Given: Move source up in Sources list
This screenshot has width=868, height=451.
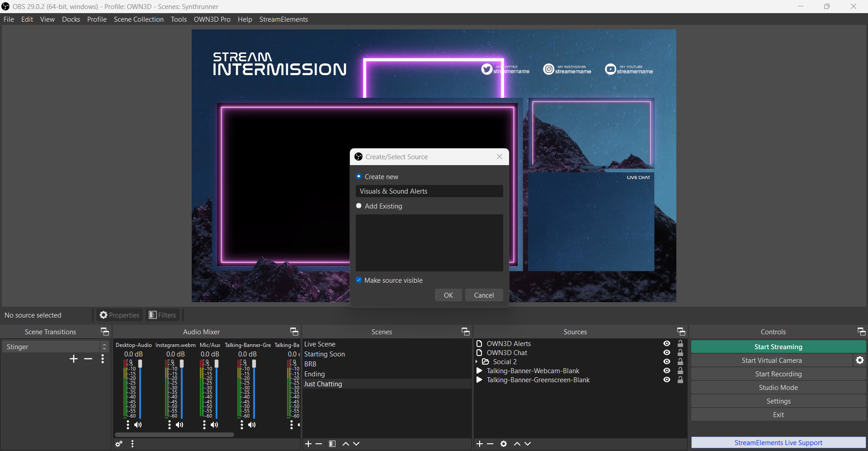Looking at the screenshot, I should [x=517, y=444].
